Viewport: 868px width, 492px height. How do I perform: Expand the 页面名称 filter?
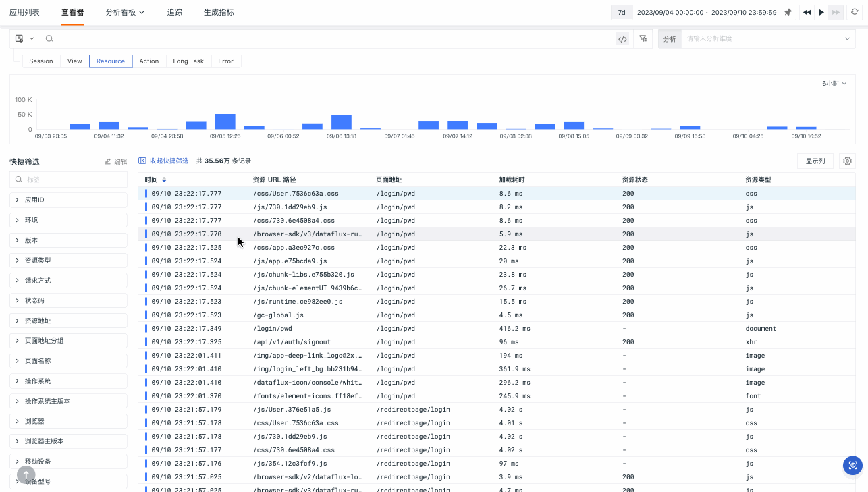68,361
